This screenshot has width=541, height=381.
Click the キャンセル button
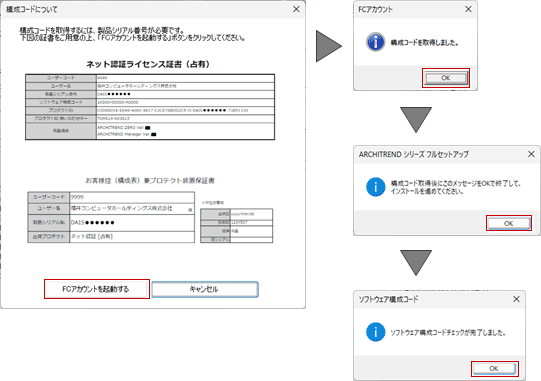(205, 289)
